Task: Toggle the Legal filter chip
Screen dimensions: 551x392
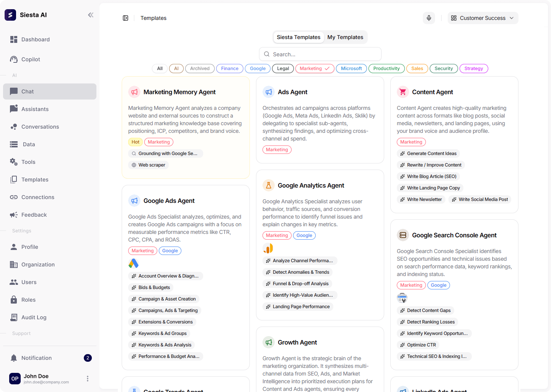Action: point(283,69)
